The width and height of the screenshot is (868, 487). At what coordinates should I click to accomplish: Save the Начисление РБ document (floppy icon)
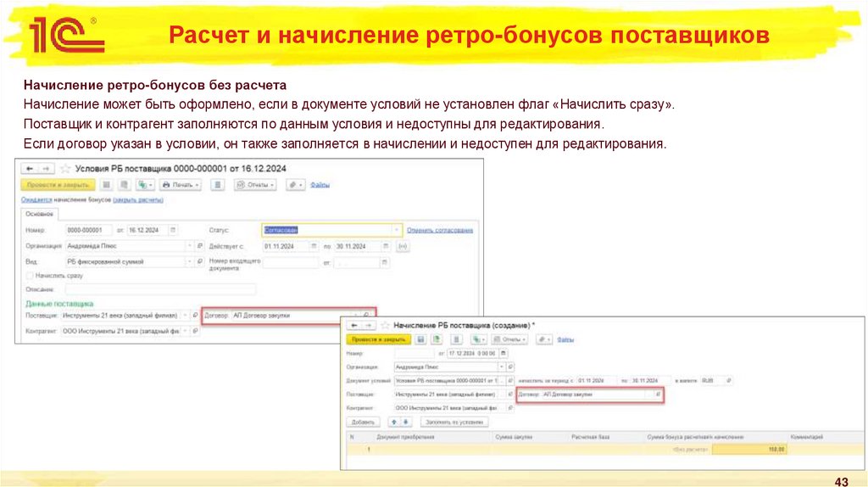pyautogui.click(x=420, y=339)
